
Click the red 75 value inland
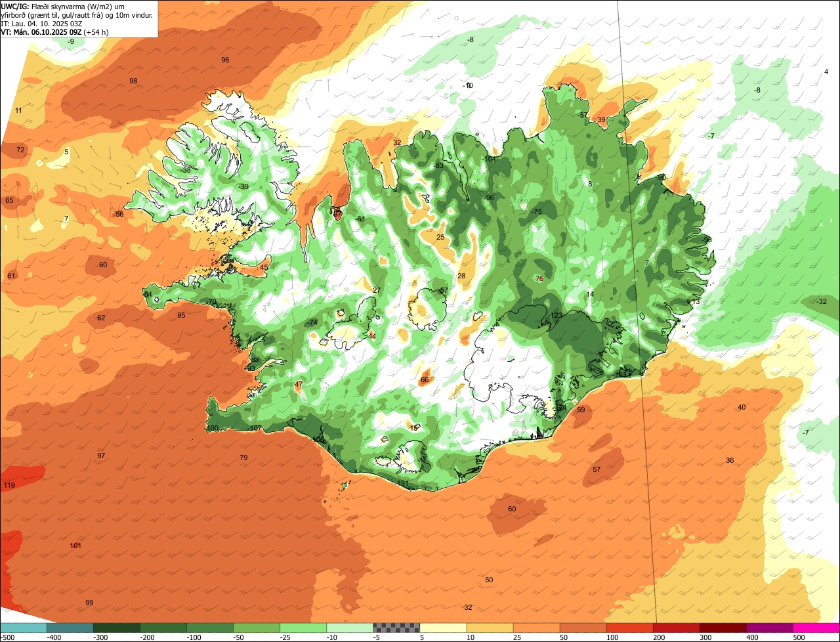coord(539,278)
